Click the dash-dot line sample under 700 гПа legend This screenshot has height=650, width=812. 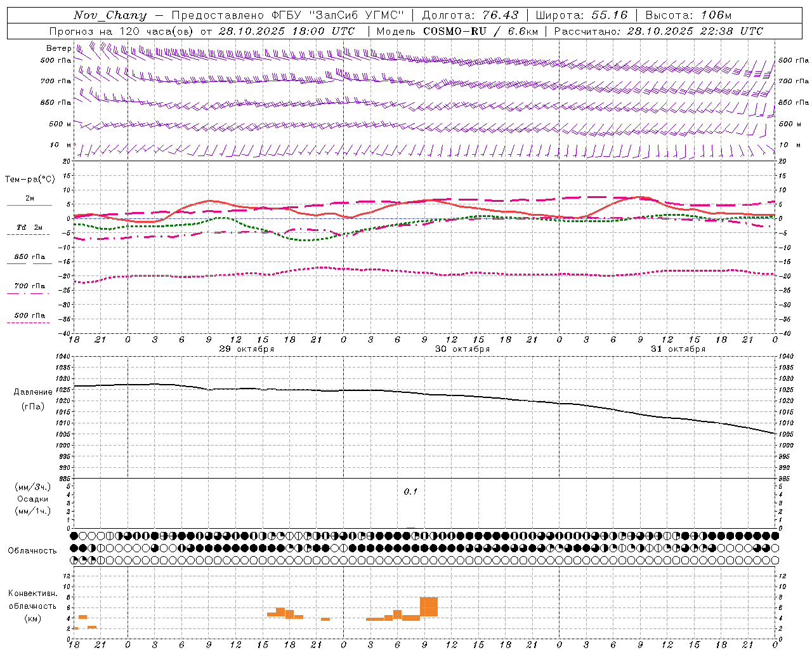tap(28, 293)
